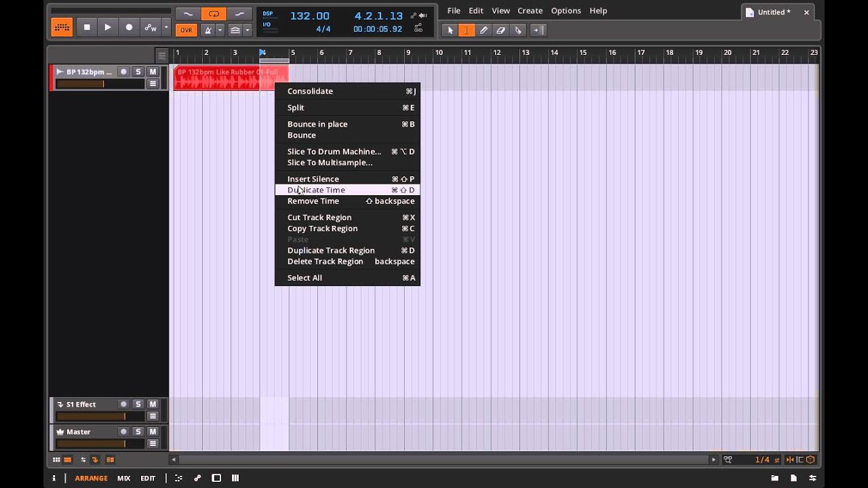Close the Untitled project tab

pyautogui.click(x=806, y=12)
